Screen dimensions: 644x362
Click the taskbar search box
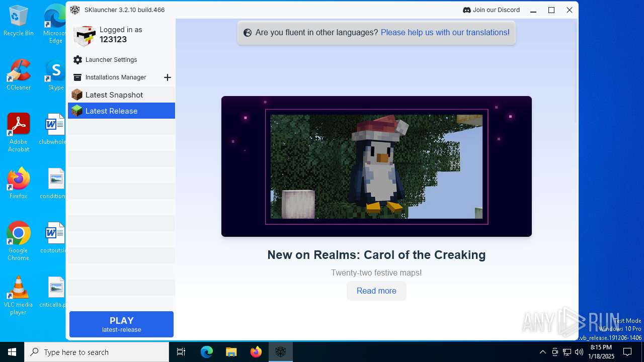tap(97, 352)
